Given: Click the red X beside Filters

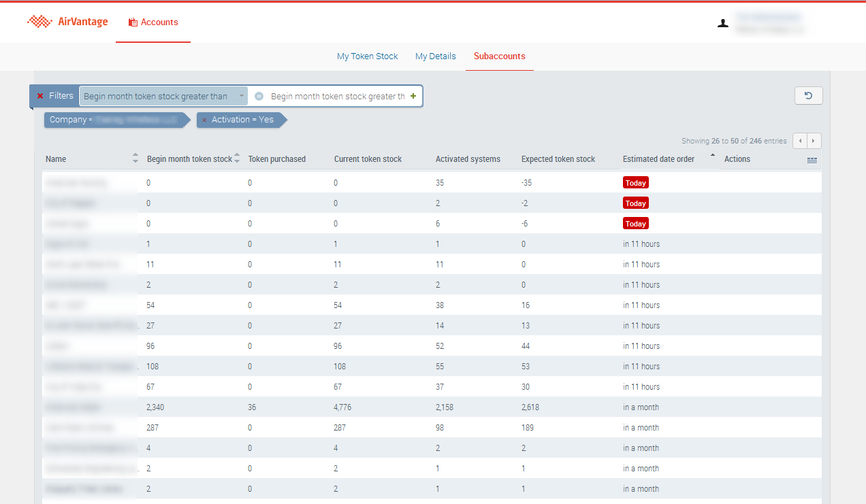Looking at the screenshot, I should pos(40,96).
